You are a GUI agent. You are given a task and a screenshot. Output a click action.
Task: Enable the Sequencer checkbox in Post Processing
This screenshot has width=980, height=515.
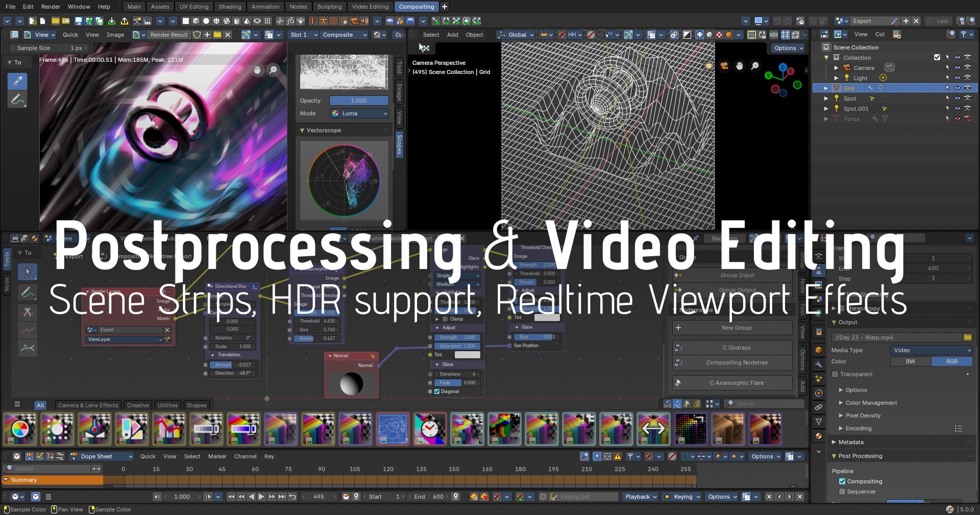842,492
